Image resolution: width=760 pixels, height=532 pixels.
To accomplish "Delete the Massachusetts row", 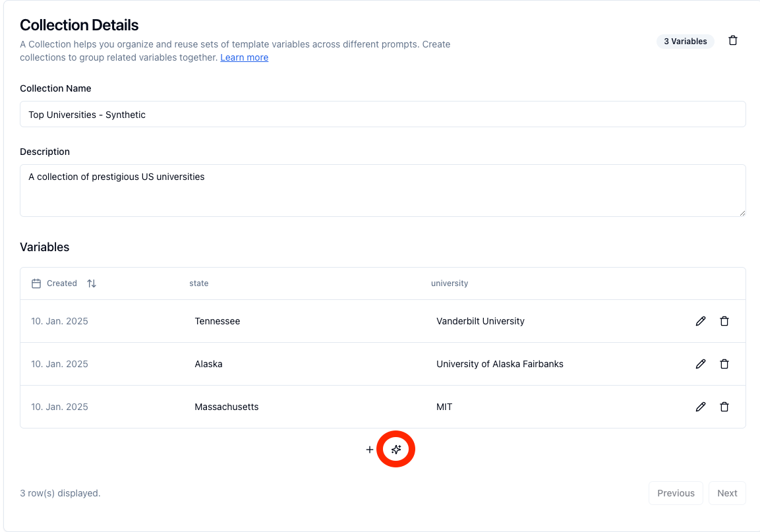I will 724,406.
